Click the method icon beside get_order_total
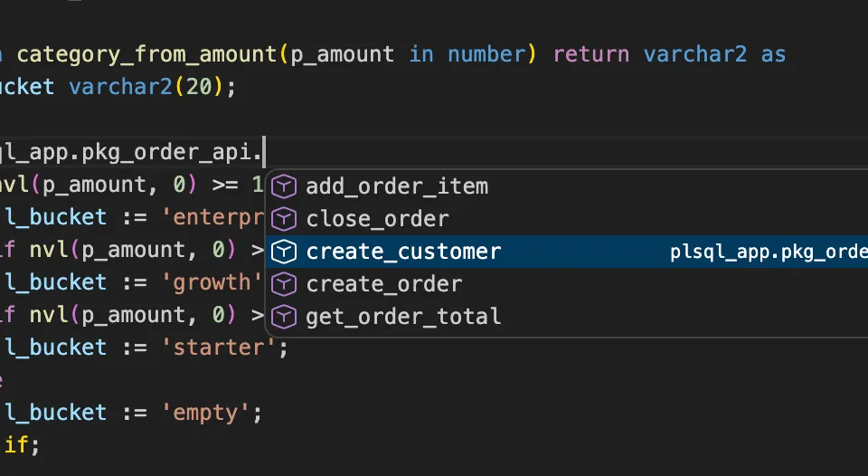 284,317
